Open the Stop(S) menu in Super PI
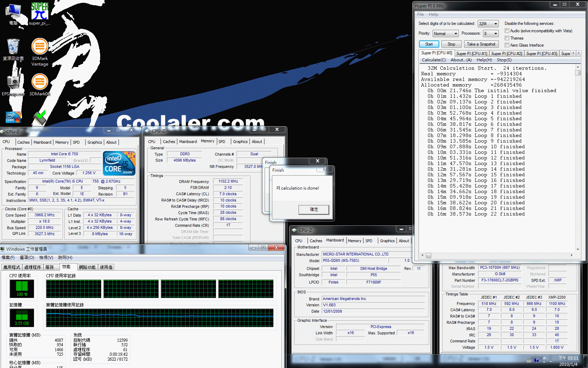 tap(504, 60)
